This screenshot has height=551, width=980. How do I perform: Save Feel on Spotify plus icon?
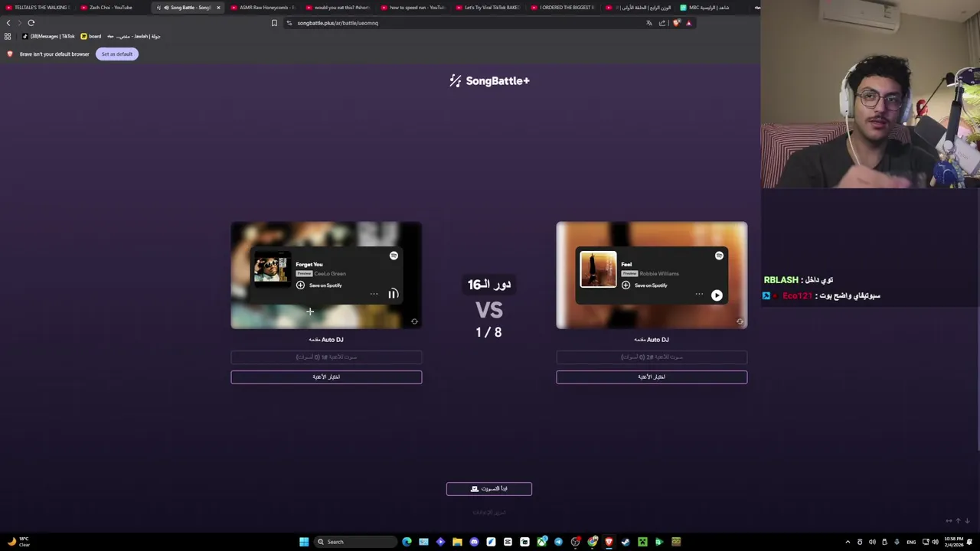(x=626, y=285)
